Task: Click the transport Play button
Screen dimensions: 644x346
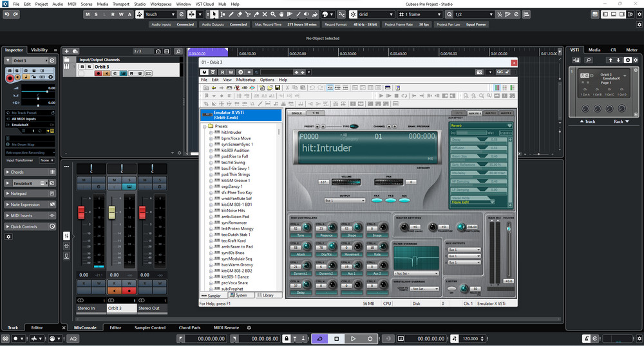Action: coord(353,339)
